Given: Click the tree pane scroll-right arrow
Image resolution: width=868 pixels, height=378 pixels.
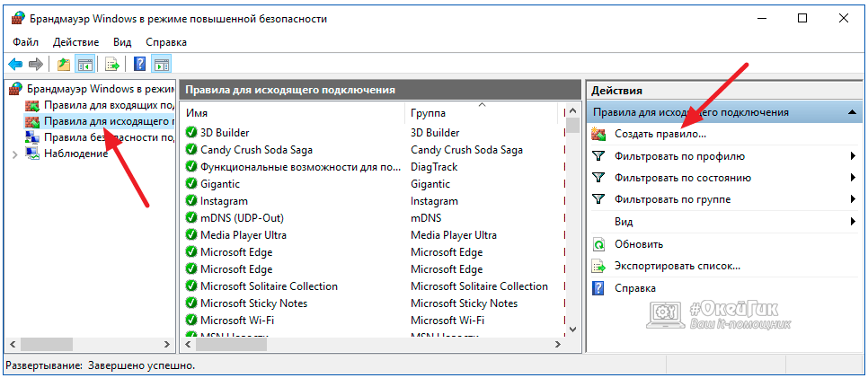Looking at the screenshot, I should [166, 344].
